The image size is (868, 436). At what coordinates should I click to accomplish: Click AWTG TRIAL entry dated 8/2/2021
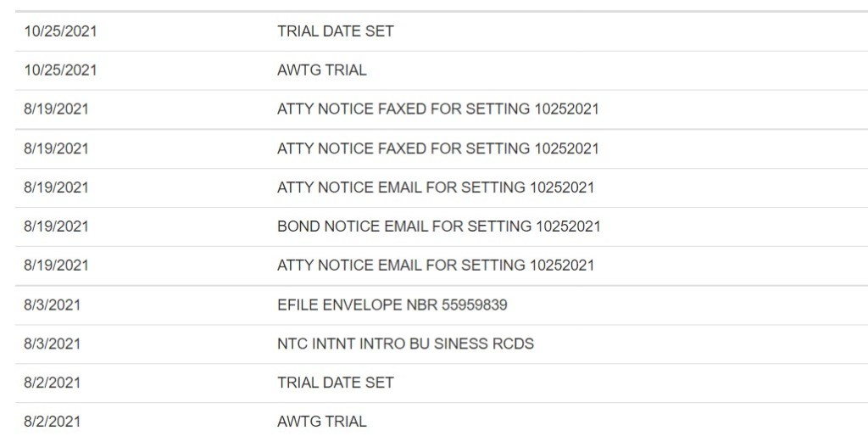click(322, 422)
